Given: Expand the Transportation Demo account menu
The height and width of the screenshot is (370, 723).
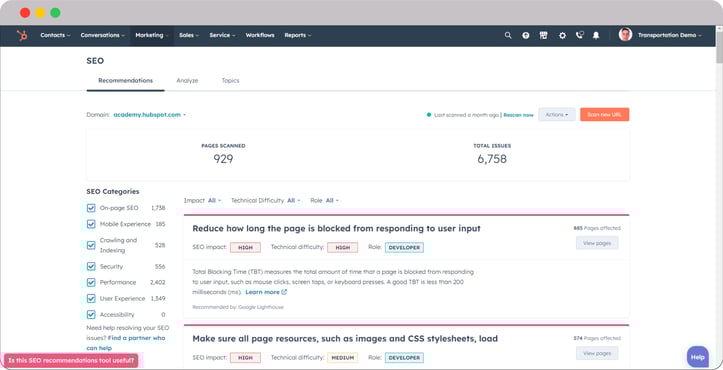Looking at the screenshot, I should (670, 35).
